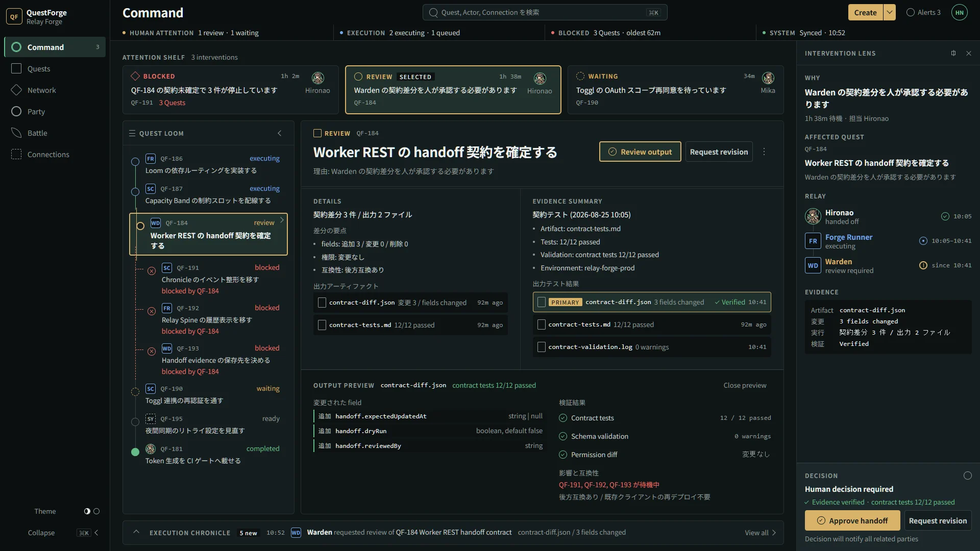Screen dimensions: 980x551
Task: Click the 5 new chronicle badge
Action: tap(248, 533)
